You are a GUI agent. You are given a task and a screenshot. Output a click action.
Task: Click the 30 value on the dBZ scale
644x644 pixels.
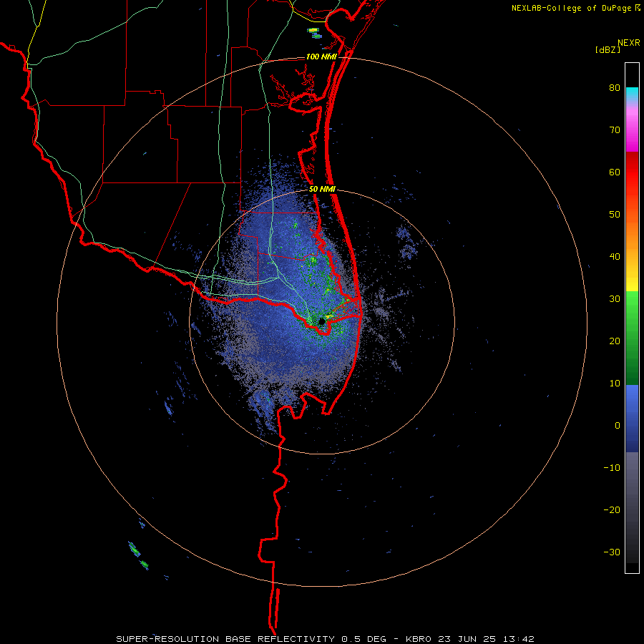615,298
